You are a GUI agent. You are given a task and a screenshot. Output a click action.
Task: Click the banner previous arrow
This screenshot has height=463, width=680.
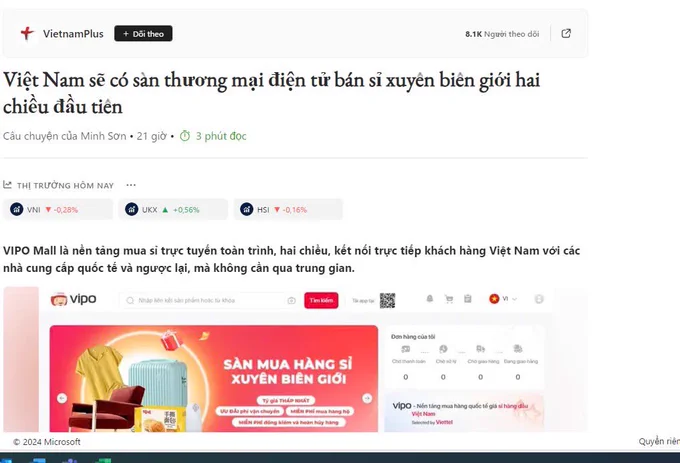click(x=62, y=398)
